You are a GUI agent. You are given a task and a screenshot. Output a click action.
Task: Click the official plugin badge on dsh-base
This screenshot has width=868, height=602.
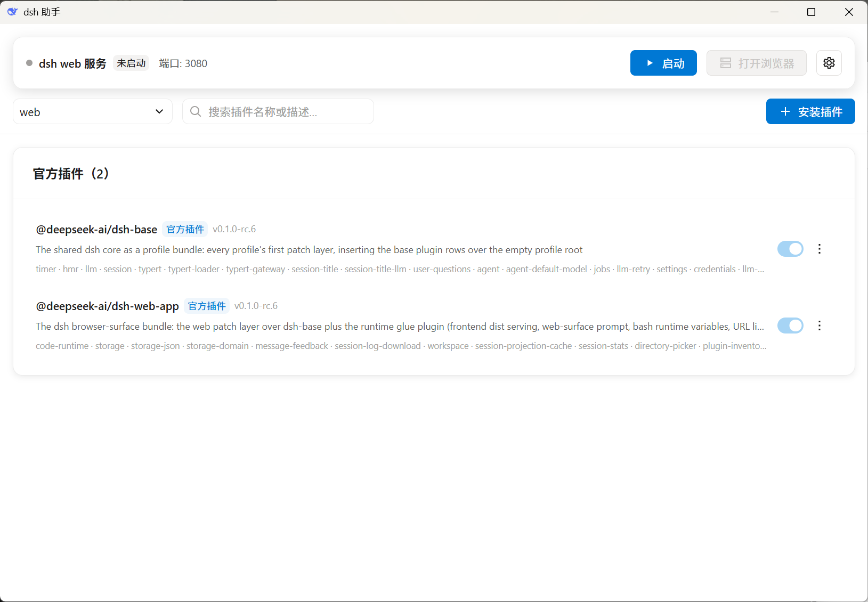185,229
